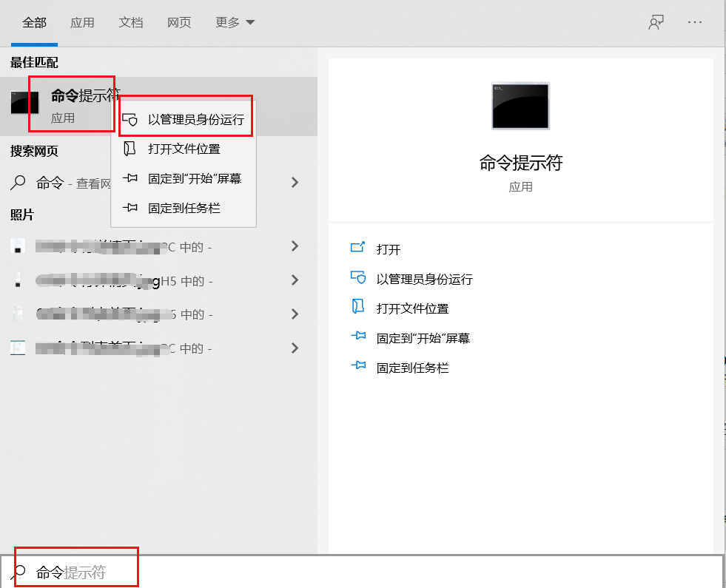Expand the 更多 dropdown in the top bar
Screen dimensions: 726x588
[235, 23]
